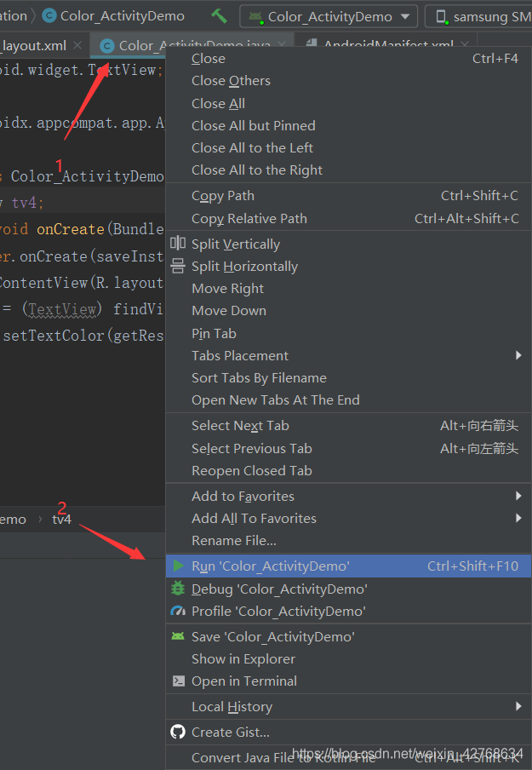The width and height of the screenshot is (532, 770).
Task: Click Pin Tab in the context menu
Action: point(214,333)
